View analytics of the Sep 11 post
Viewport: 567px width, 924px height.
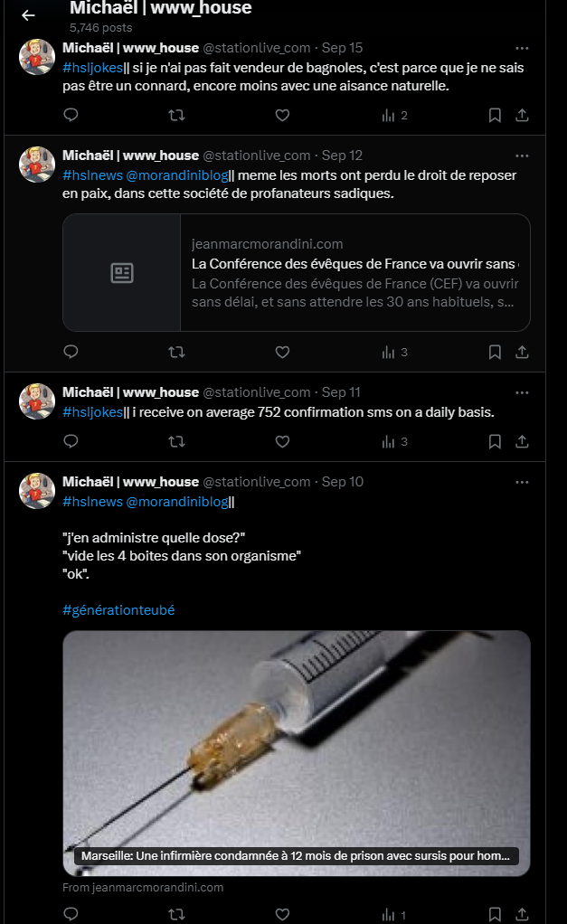[x=394, y=441]
